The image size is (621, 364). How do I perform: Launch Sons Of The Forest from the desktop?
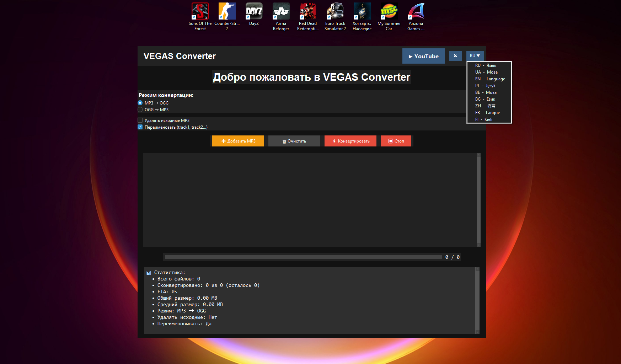[200, 11]
